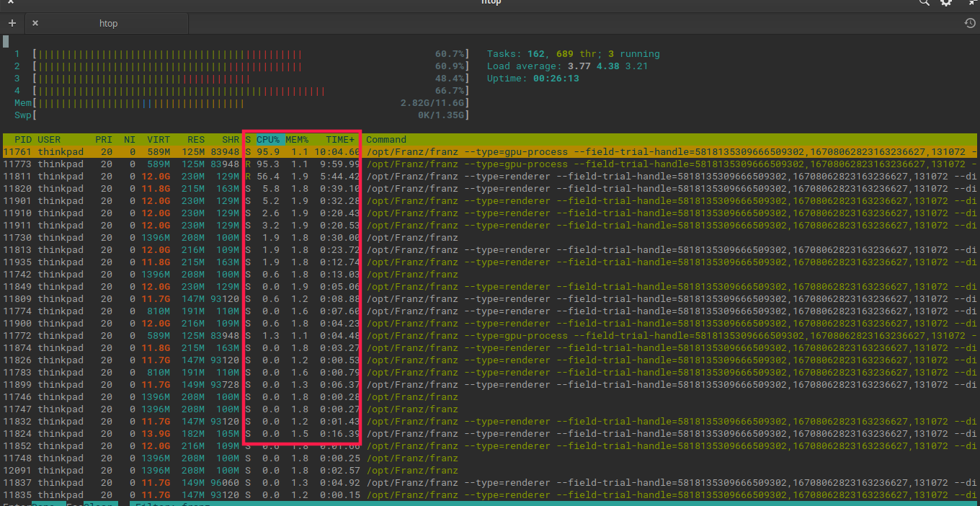Sort by the MEM% column header
Viewport: 980px width, 506px height.
coord(297,140)
